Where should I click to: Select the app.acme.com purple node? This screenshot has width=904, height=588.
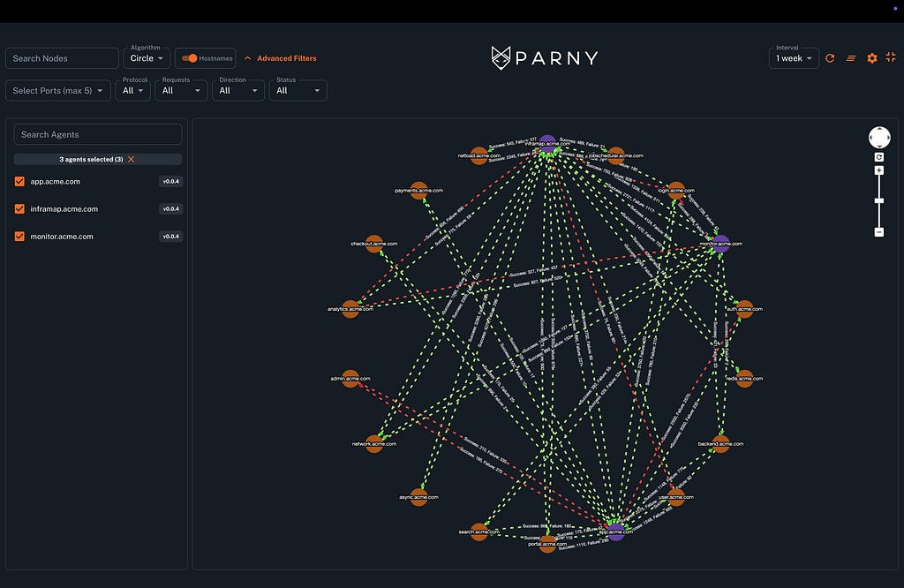coord(615,531)
